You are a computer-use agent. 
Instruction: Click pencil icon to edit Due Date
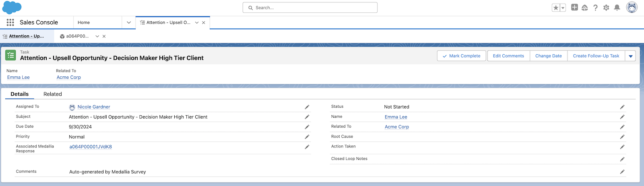[307, 127]
